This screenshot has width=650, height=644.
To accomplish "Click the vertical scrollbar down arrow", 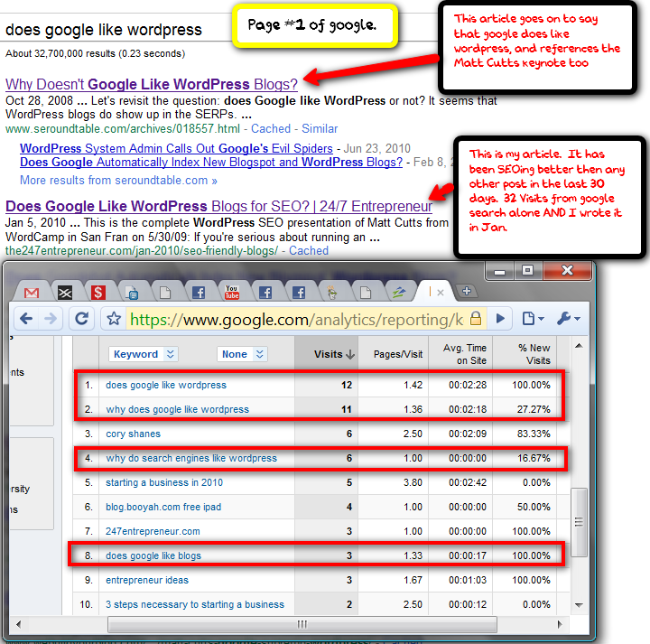I will click(579, 605).
